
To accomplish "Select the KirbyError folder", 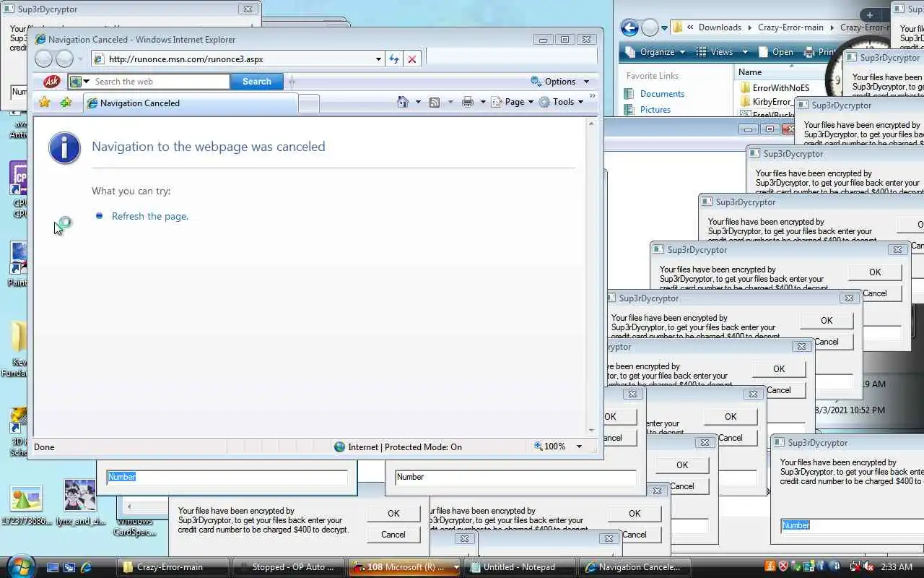I will click(x=767, y=102).
